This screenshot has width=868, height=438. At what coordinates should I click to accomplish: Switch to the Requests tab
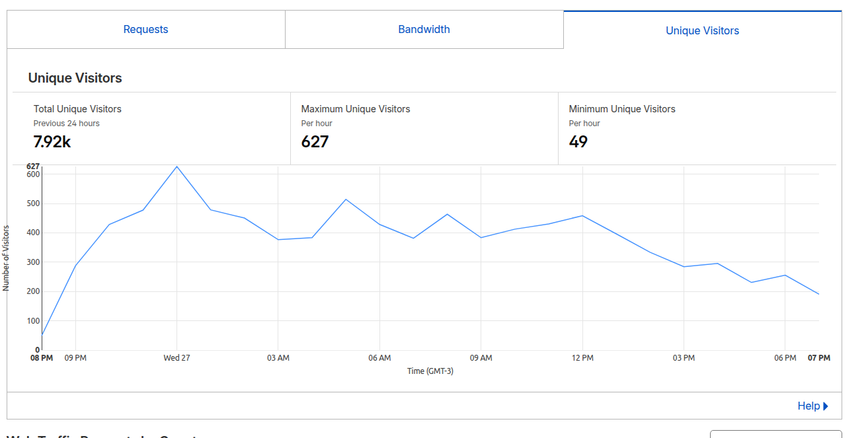coord(145,29)
